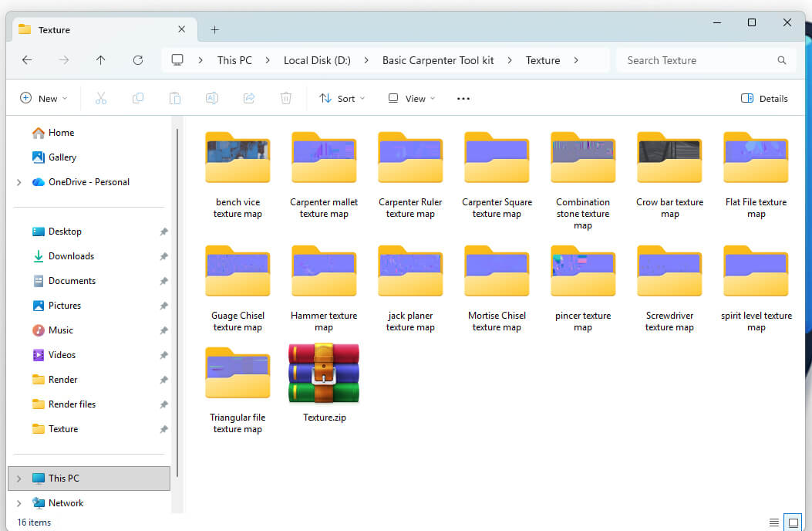This screenshot has width=812, height=531.
Task: Click the Delete trash icon
Action: [286, 99]
